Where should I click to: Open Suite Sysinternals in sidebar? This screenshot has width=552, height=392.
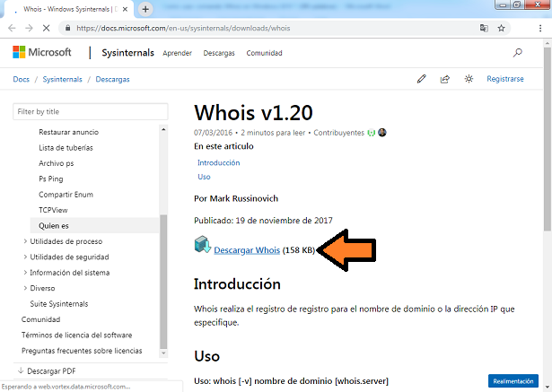(59, 304)
